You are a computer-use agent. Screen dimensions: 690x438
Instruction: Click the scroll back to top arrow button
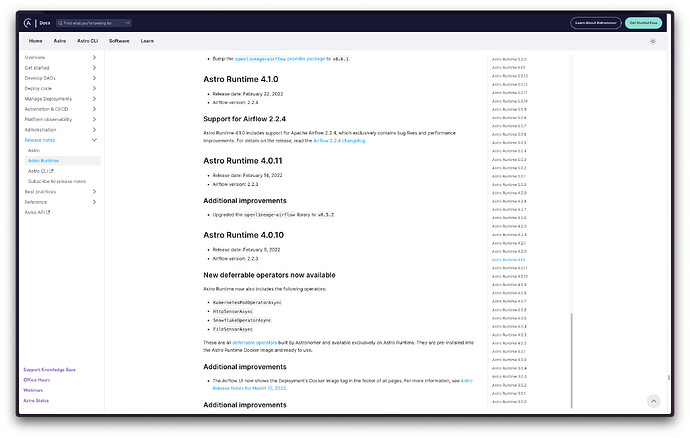pyautogui.click(x=653, y=401)
